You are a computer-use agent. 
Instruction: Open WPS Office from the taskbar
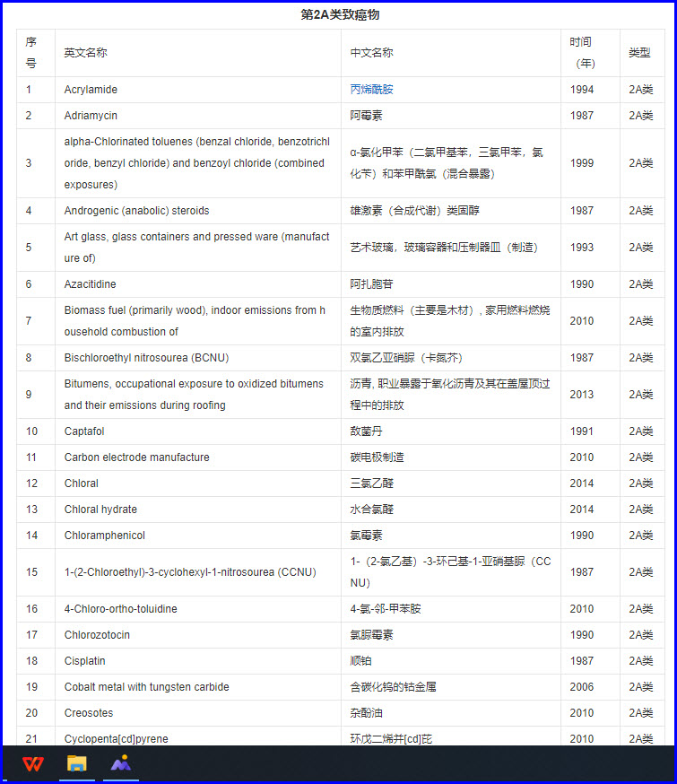[33, 763]
